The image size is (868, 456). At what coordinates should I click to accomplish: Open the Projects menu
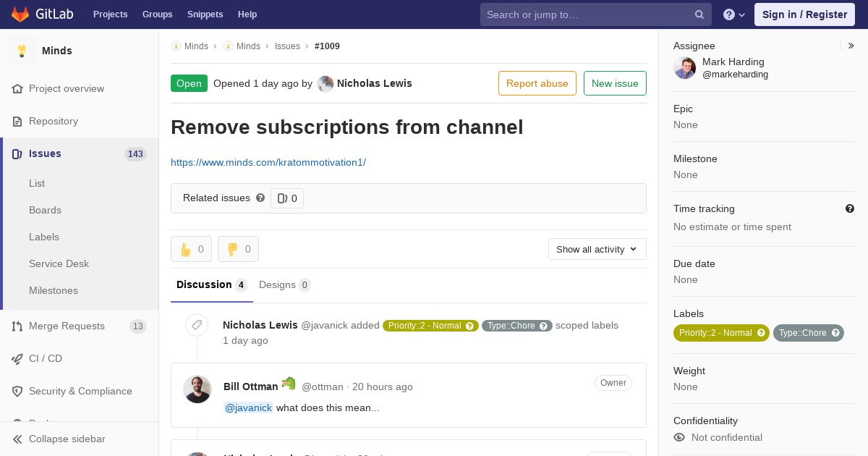[x=110, y=14]
